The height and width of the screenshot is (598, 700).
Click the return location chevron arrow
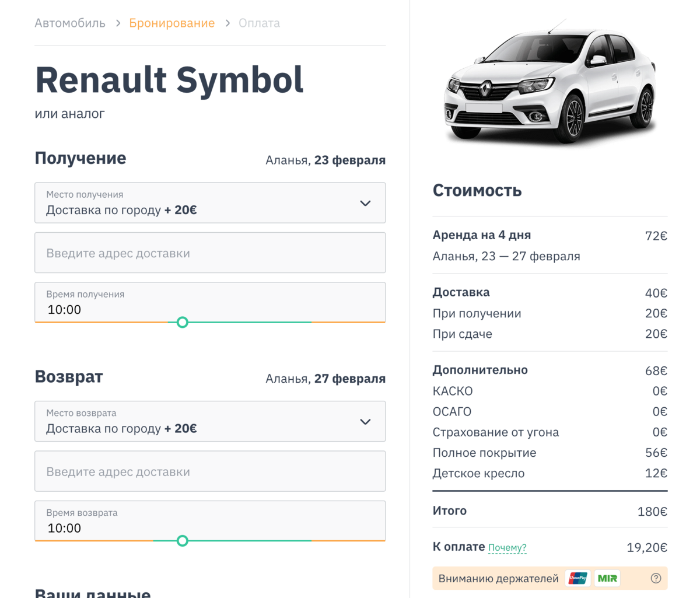click(365, 422)
